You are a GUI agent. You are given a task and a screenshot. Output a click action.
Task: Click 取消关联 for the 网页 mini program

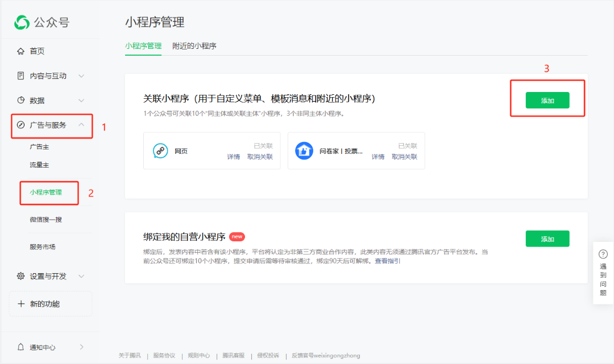[260, 157]
